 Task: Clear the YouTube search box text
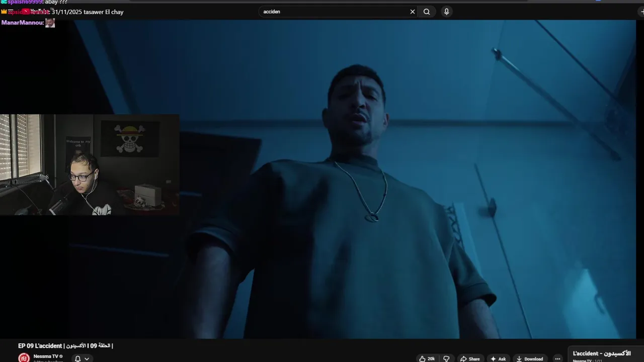413,12
